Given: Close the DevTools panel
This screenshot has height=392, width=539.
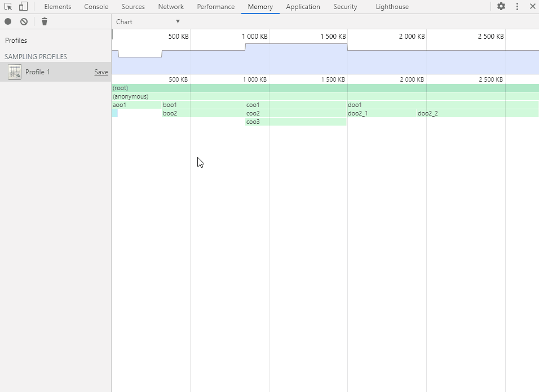Looking at the screenshot, I should click(x=532, y=7).
